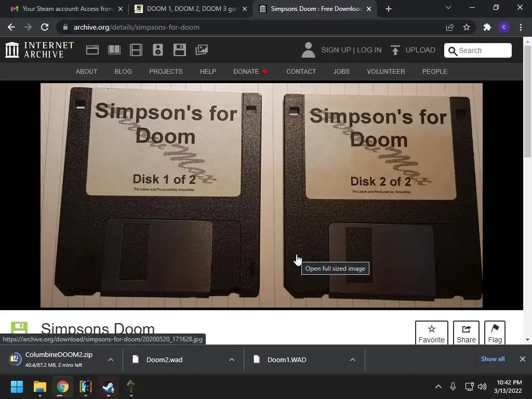Click the address bar URL
Image resolution: width=532 pixels, height=399 pixels.
137,27
